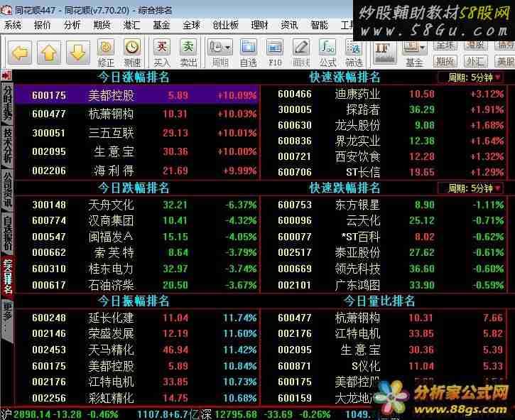This screenshot has height=420, width=515.
Task: Select 龙头股份 row
Action: 384,126
